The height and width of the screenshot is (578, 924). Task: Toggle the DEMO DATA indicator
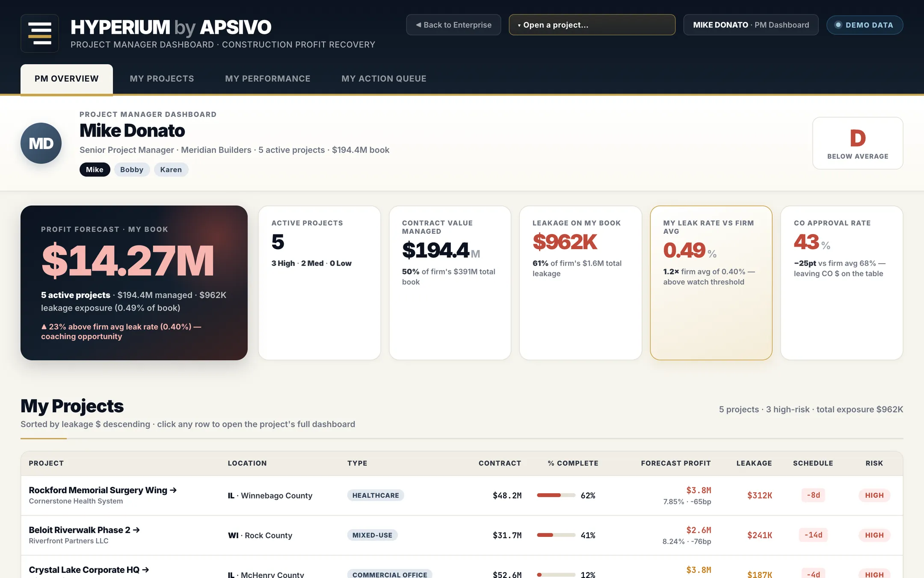click(x=865, y=25)
